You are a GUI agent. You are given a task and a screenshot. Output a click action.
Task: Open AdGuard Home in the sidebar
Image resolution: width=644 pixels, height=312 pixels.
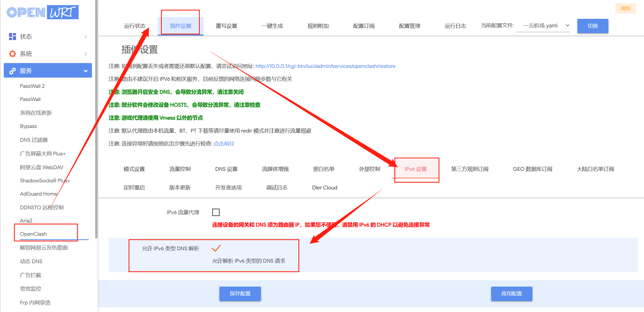pos(39,194)
